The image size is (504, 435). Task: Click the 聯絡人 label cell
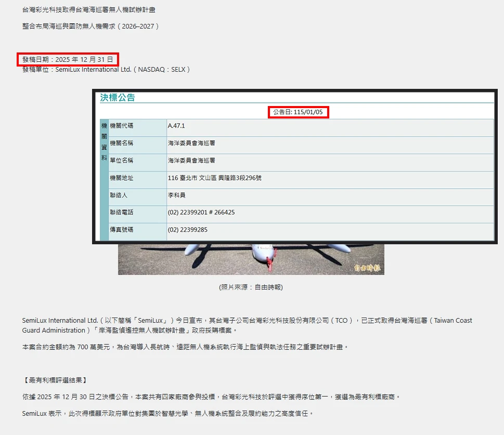click(x=137, y=197)
